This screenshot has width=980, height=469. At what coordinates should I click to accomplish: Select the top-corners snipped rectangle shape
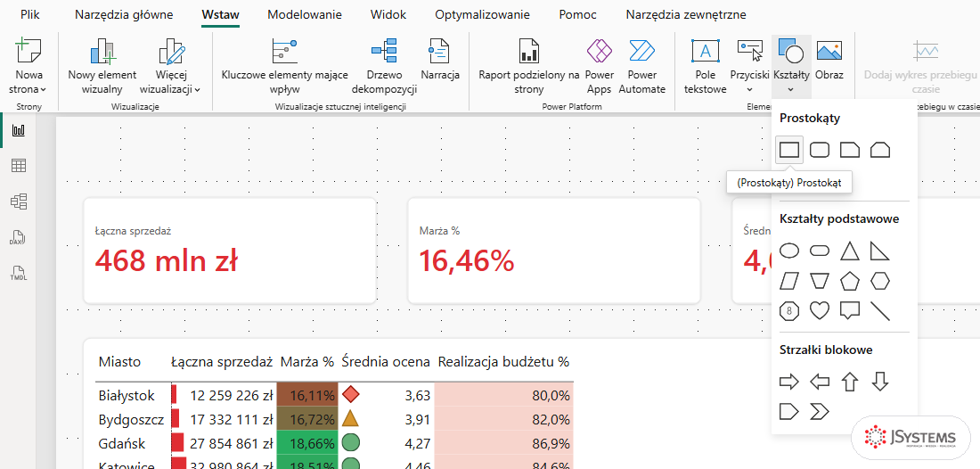[x=880, y=150]
